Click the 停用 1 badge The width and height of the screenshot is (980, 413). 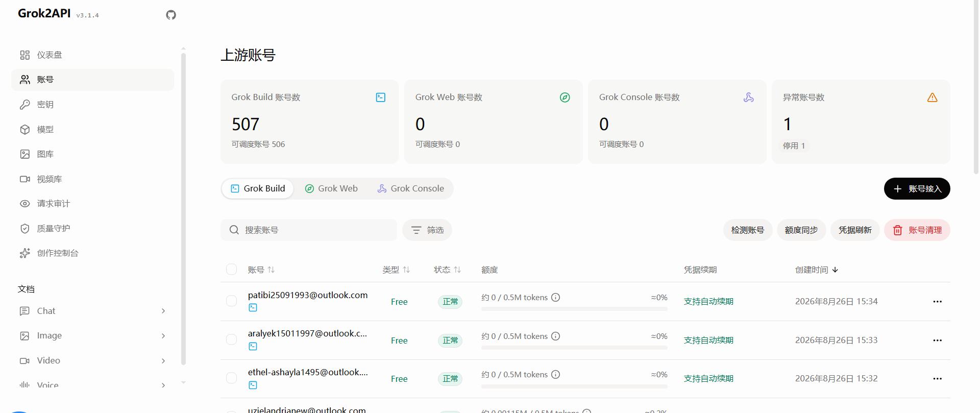[x=794, y=146]
